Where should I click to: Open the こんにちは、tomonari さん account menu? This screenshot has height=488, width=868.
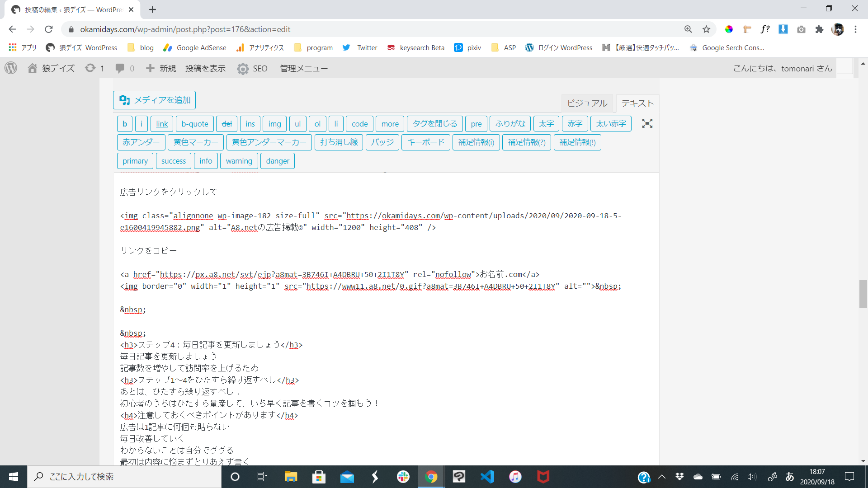click(x=782, y=68)
